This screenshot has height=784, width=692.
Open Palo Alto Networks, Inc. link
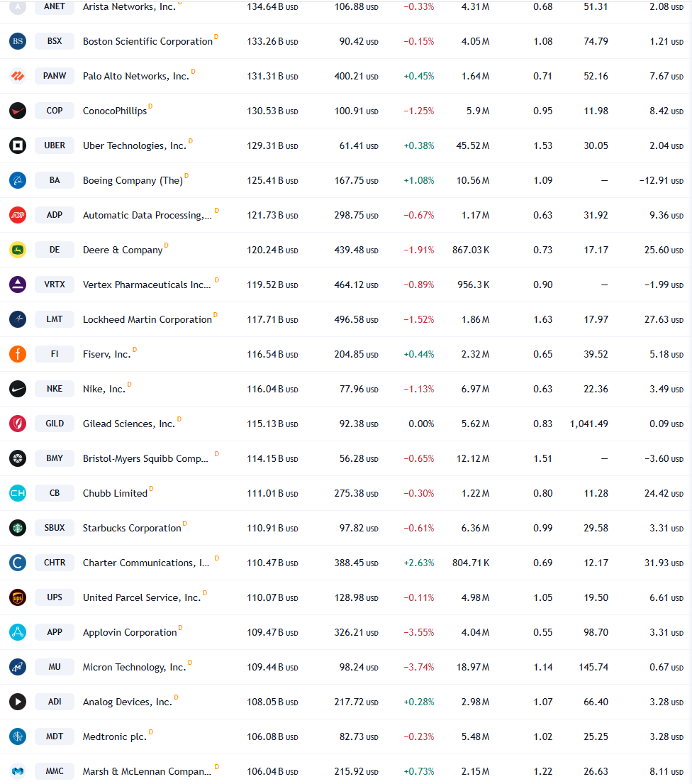click(x=136, y=76)
